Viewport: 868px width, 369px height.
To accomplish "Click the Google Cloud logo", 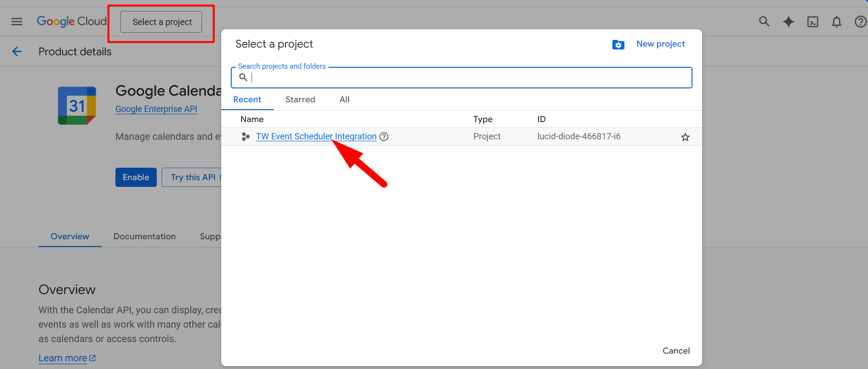I will pos(72,22).
